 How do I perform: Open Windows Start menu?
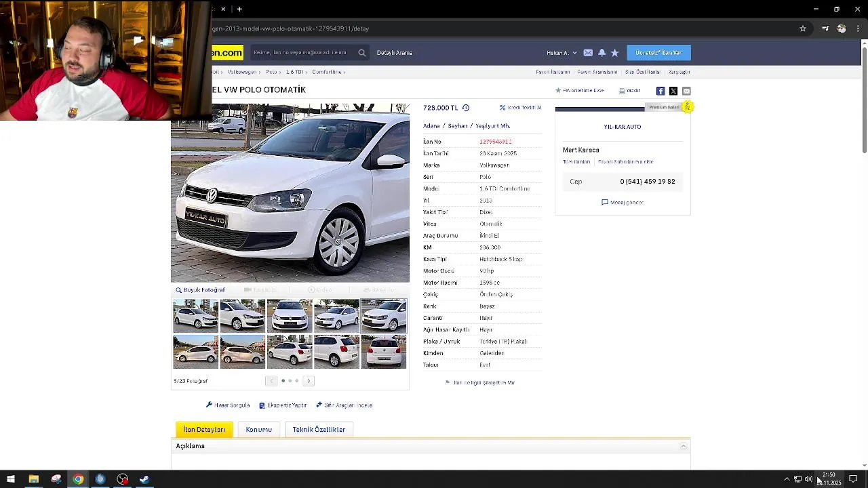coord(11,479)
